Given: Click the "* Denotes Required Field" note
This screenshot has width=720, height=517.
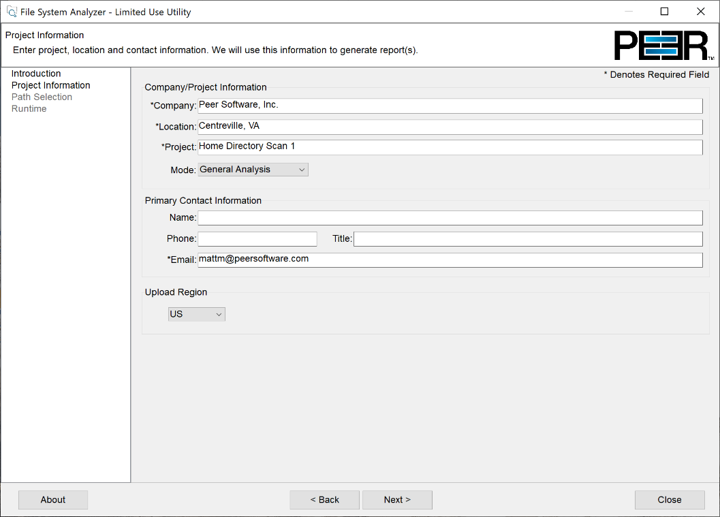Looking at the screenshot, I should (657, 75).
